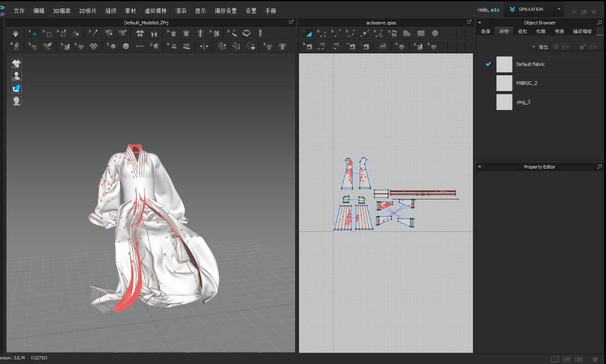Click the Default Fabric color swatch

pos(504,65)
